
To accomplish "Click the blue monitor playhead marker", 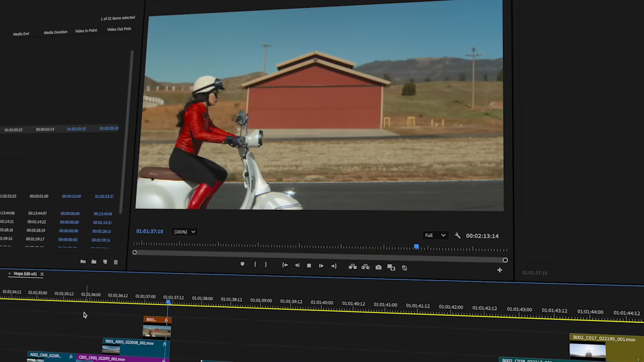I will tap(416, 247).
